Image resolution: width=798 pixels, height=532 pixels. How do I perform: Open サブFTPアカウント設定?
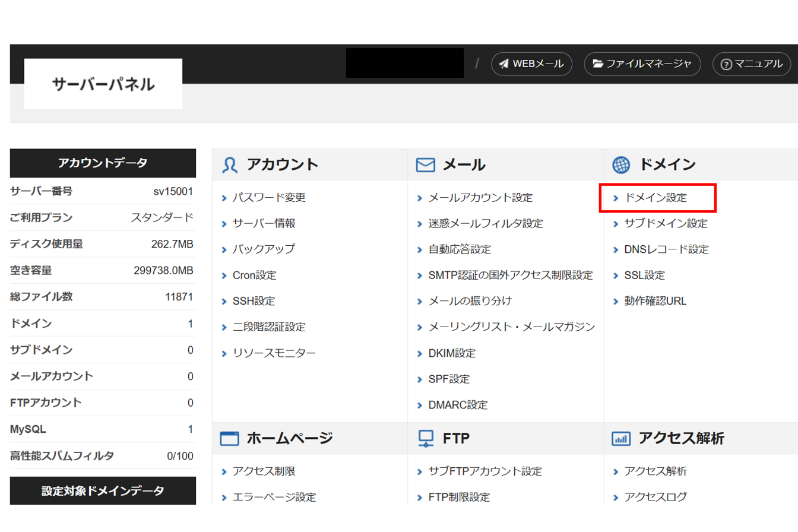pyautogui.click(x=485, y=471)
